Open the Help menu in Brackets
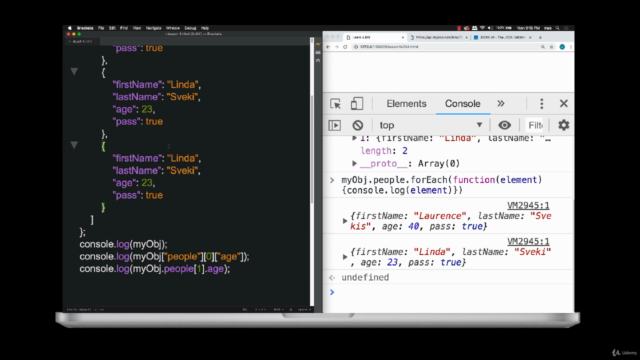 point(205,28)
